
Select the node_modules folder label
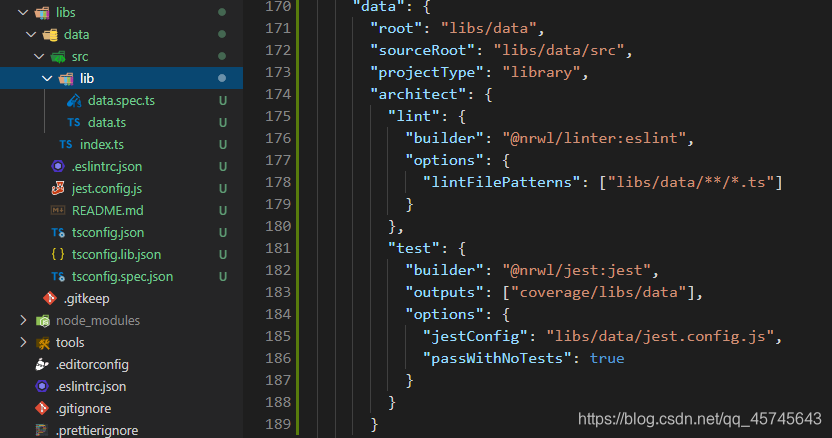click(98, 321)
